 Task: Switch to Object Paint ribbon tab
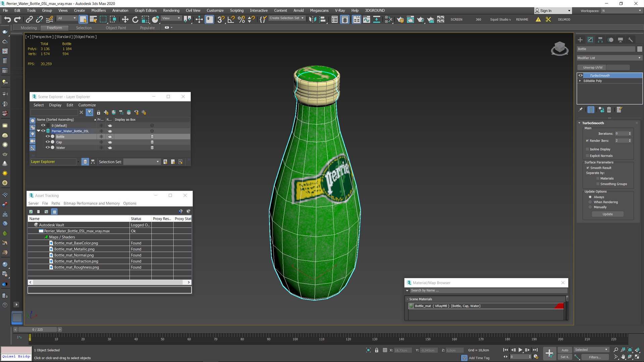(x=116, y=28)
